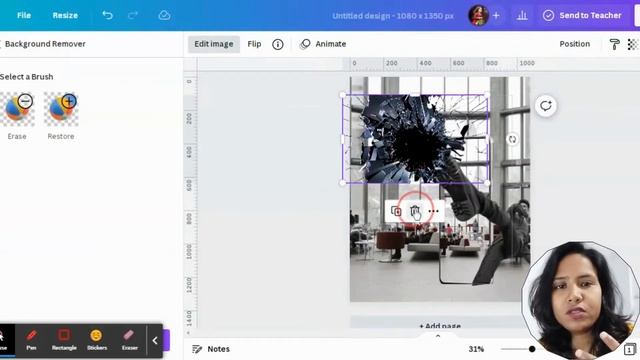This screenshot has height=360, width=640.
Task: Duplicate the selected image
Action: pos(396,211)
